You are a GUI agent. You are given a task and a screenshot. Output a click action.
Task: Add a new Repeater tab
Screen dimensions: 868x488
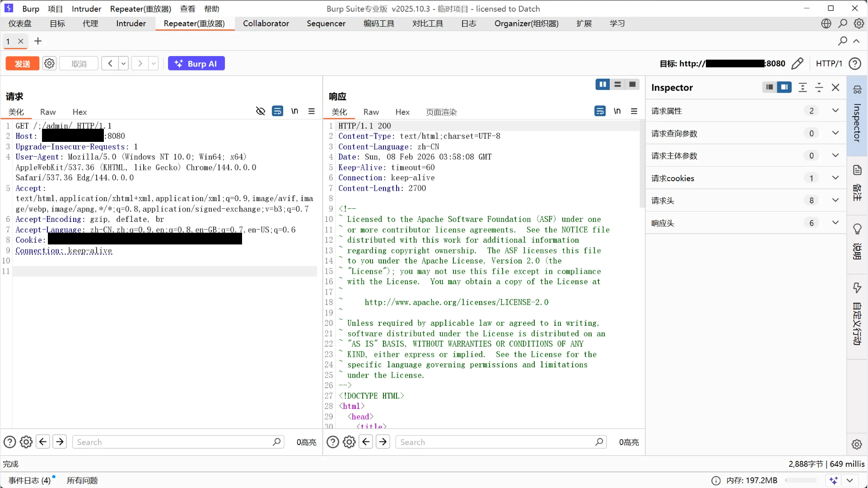tap(38, 41)
